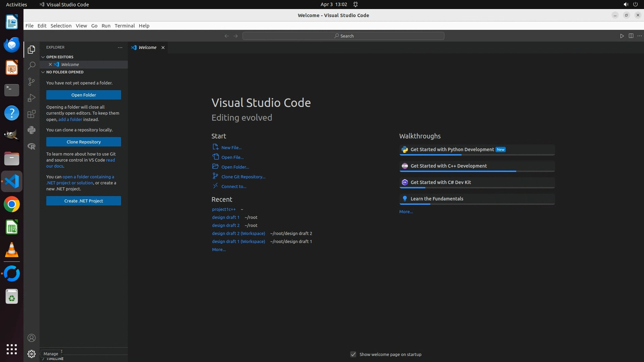This screenshot has width=644, height=362.
Task: Click the Run play icon in title bar
Action: click(x=622, y=36)
